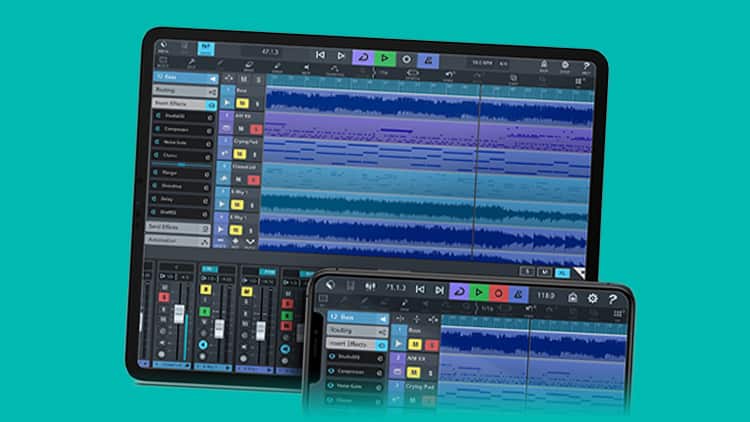Tap the add track icon below tablet track list
Viewport: 750px width, 422px height.
[235, 243]
